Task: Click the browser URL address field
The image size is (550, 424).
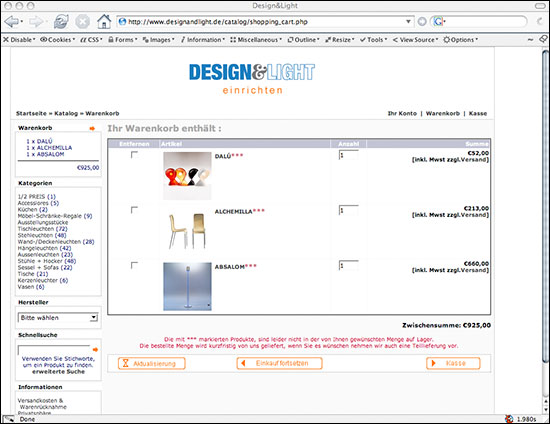Action: [261, 22]
